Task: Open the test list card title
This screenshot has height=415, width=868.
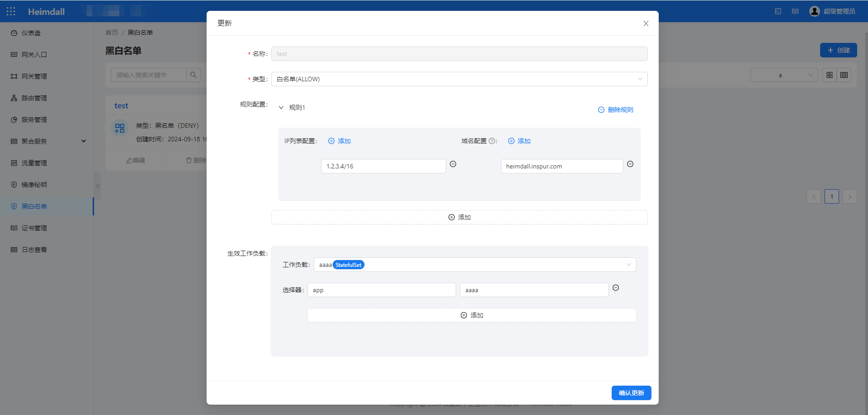Action: point(121,106)
